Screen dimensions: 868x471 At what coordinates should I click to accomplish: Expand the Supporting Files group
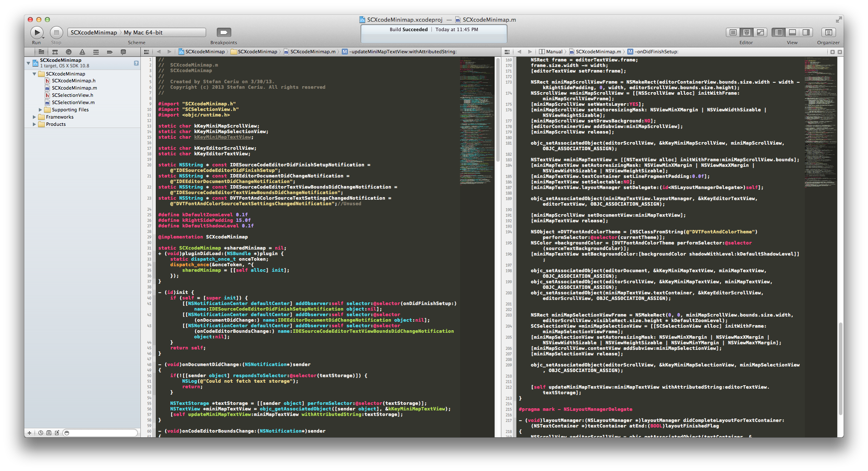point(41,110)
